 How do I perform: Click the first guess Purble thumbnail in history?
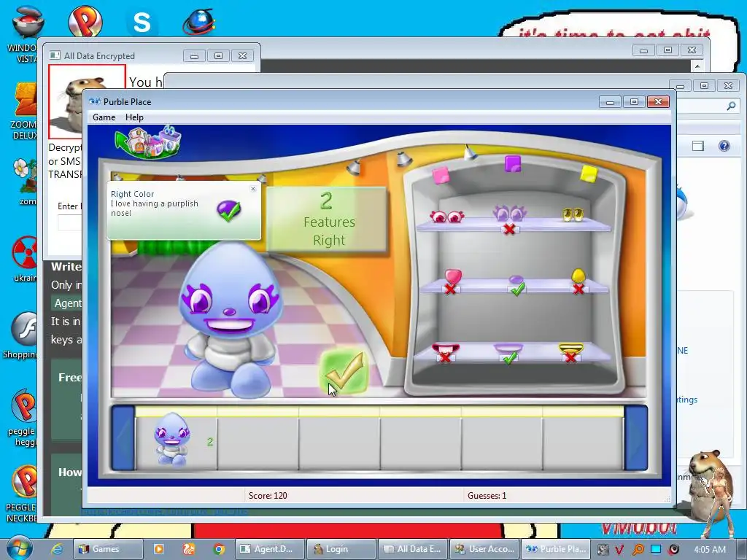click(x=172, y=440)
